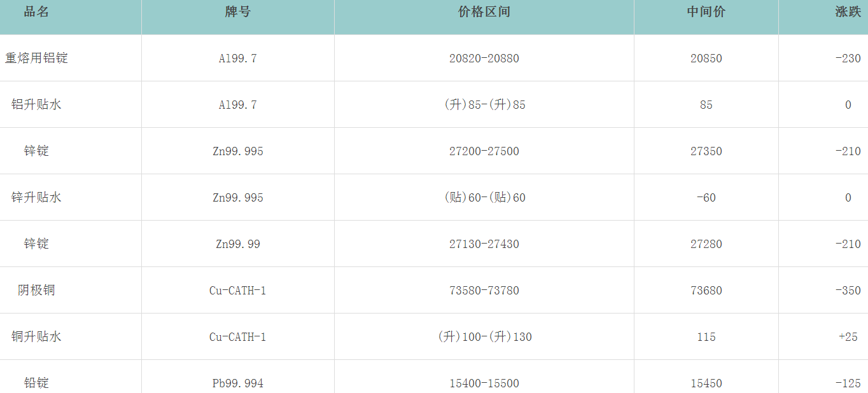Click the 牌号 column header
Image resolution: width=868 pixels, height=393 pixels.
pyautogui.click(x=237, y=12)
